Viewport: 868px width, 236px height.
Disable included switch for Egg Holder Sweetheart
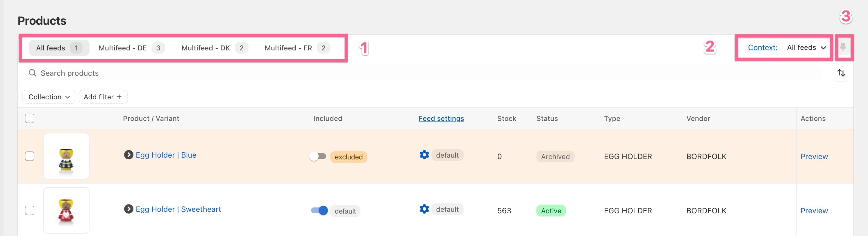[319, 210]
